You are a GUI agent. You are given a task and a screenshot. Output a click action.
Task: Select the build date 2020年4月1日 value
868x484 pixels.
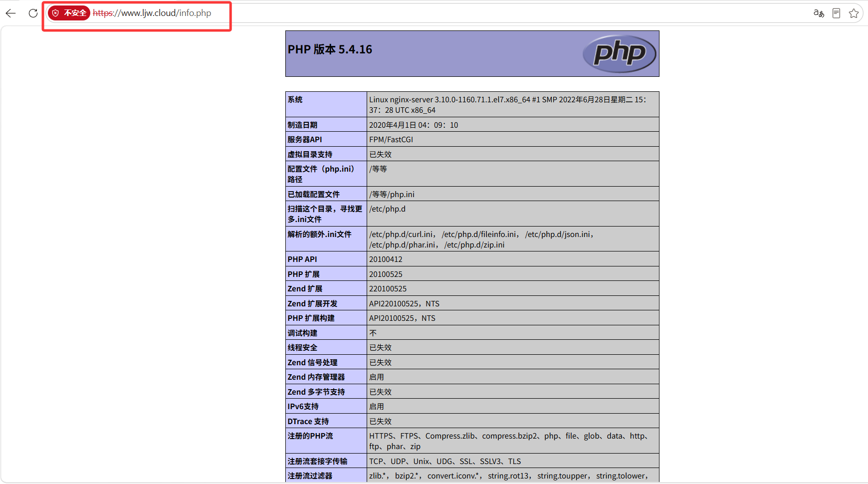click(x=414, y=125)
